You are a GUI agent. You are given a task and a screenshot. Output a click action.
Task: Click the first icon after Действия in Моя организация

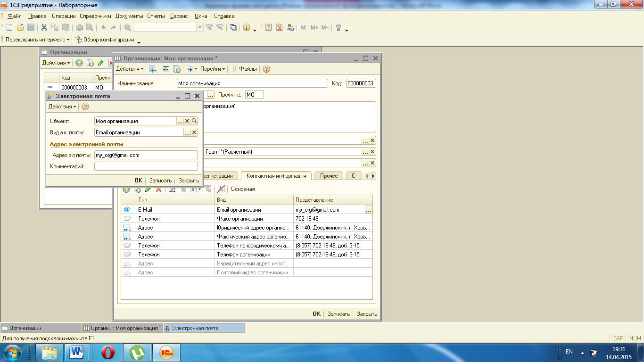pyautogui.click(x=153, y=69)
